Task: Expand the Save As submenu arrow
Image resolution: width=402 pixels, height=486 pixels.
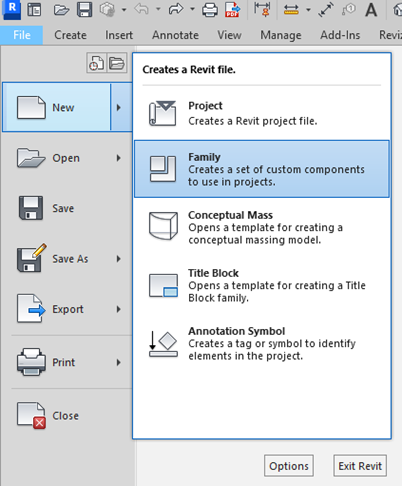Action: tap(119, 259)
